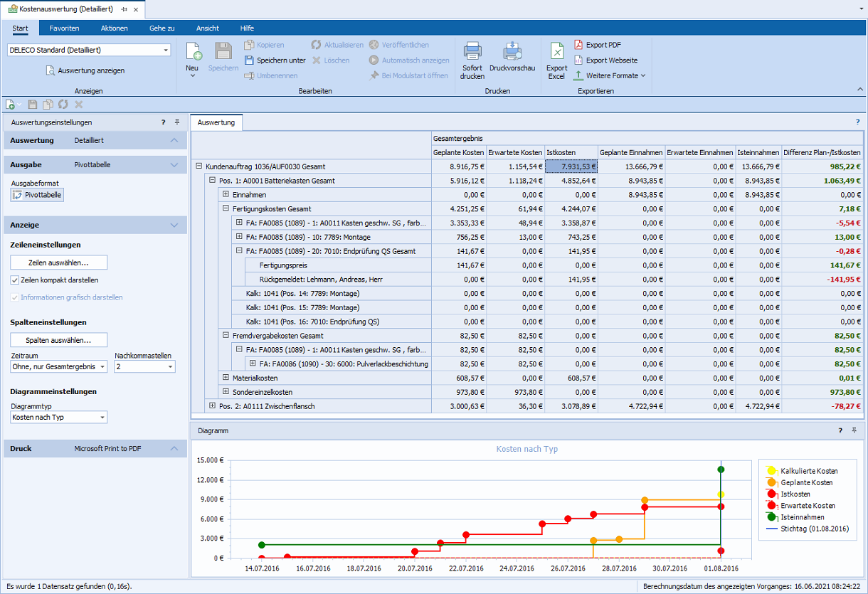Click the green Isteinnahmen legend marker
The width and height of the screenshot is (868, 594).
coord(771,517)
